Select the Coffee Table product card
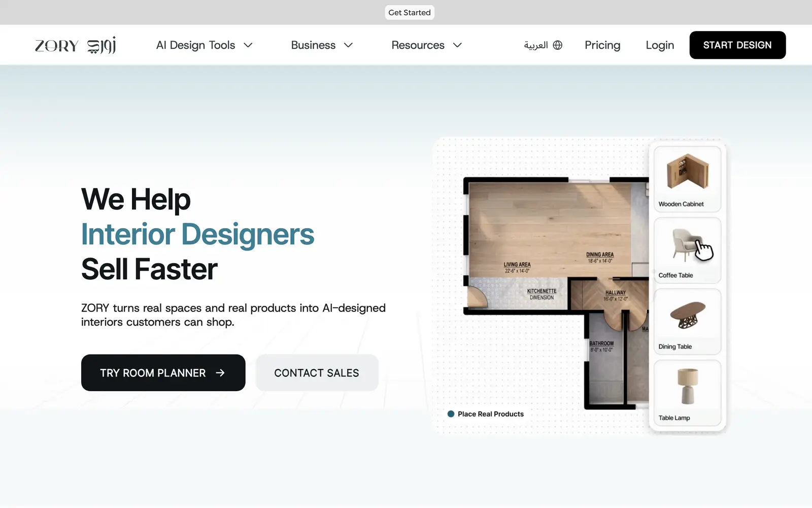 tap(687, 250)
